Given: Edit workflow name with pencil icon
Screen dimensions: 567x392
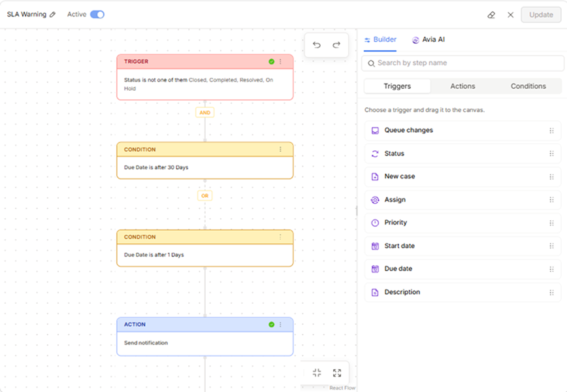Looking at the screenshot, I should [52, 14].
